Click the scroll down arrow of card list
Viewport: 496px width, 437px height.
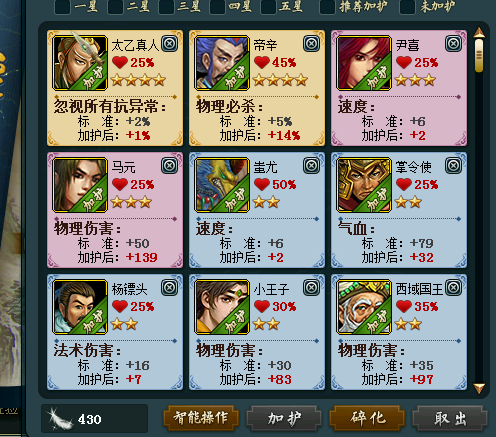coord(479,388)
